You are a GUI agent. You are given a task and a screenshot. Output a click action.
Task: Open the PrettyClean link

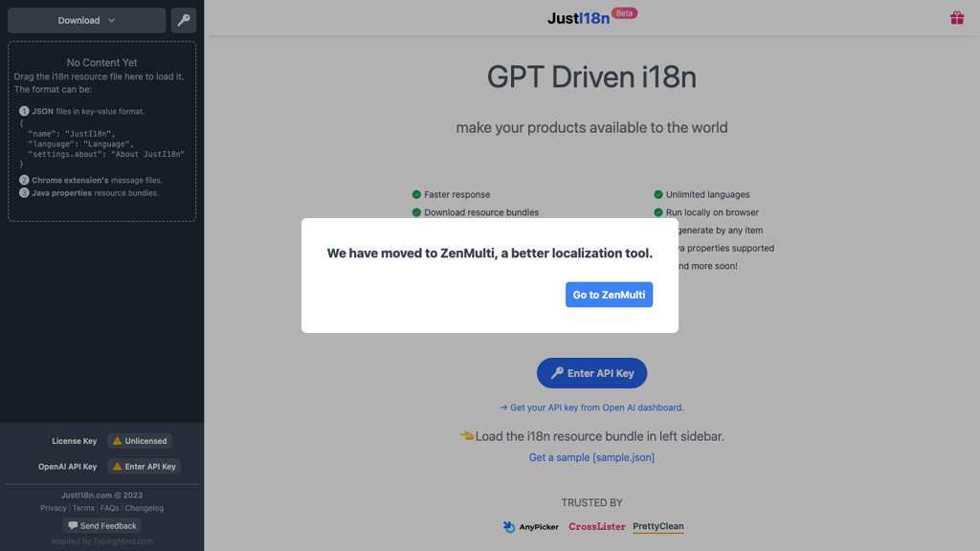pos(657,527)
